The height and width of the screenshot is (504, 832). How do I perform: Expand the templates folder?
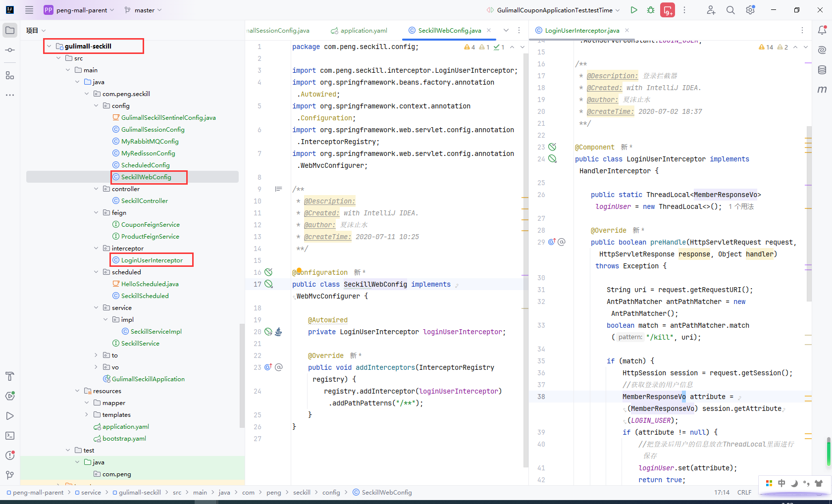pos(87,414)
